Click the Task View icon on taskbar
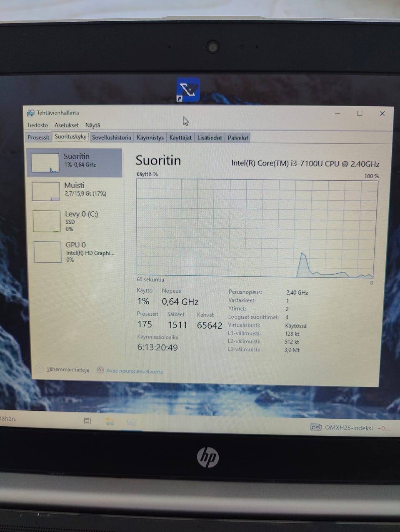Viewport: 400px width, 532px height. coord(87,421)
